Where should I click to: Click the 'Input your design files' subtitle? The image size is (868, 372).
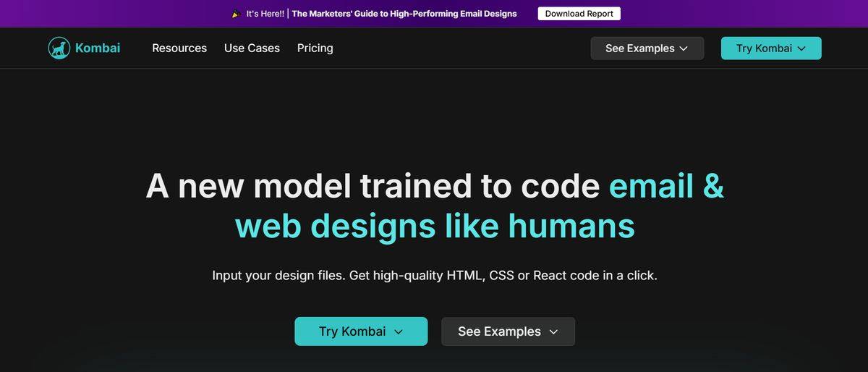[x=435, y=276]
